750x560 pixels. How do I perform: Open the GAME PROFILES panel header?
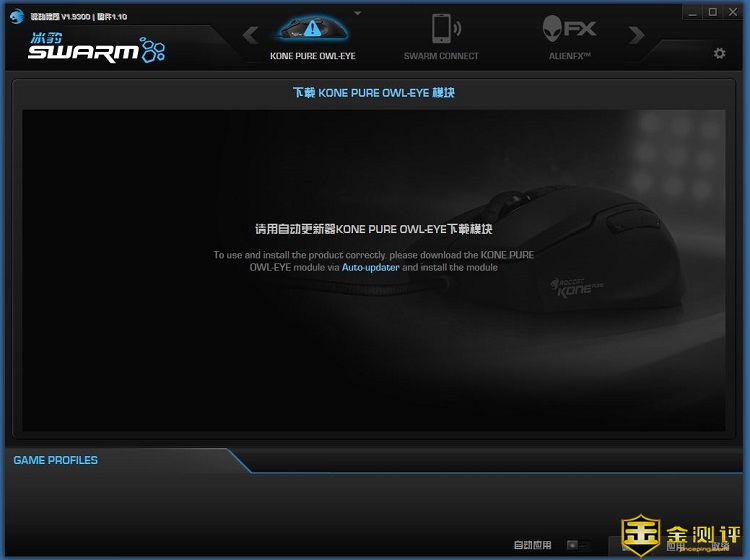point(56,460)
